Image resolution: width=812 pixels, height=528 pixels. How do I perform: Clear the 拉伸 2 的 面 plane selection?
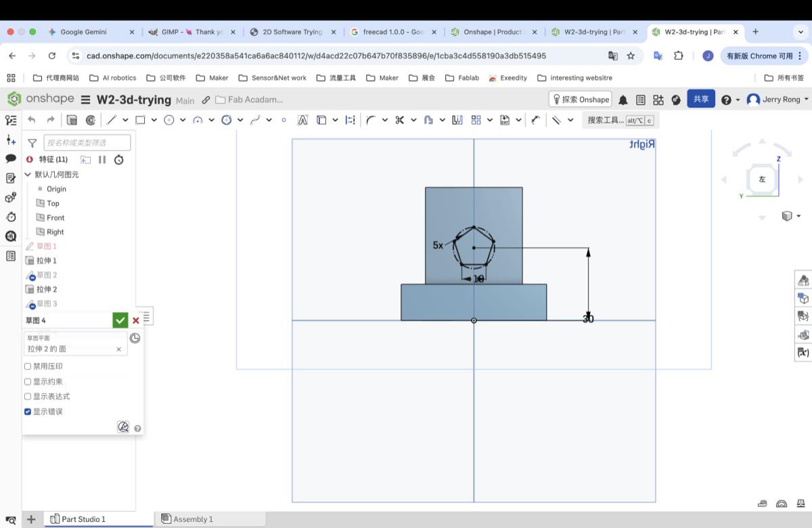coord(118,349)
